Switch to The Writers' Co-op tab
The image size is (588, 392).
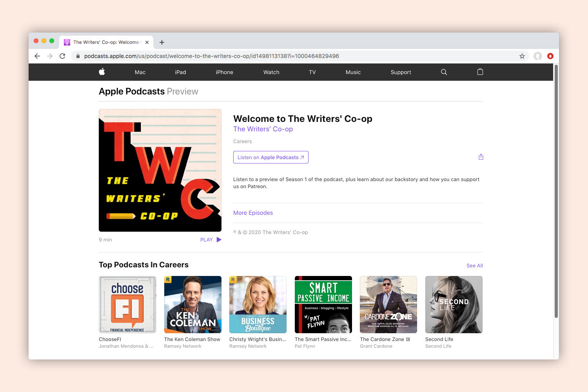pyautogui.click(x=106, y=42)
